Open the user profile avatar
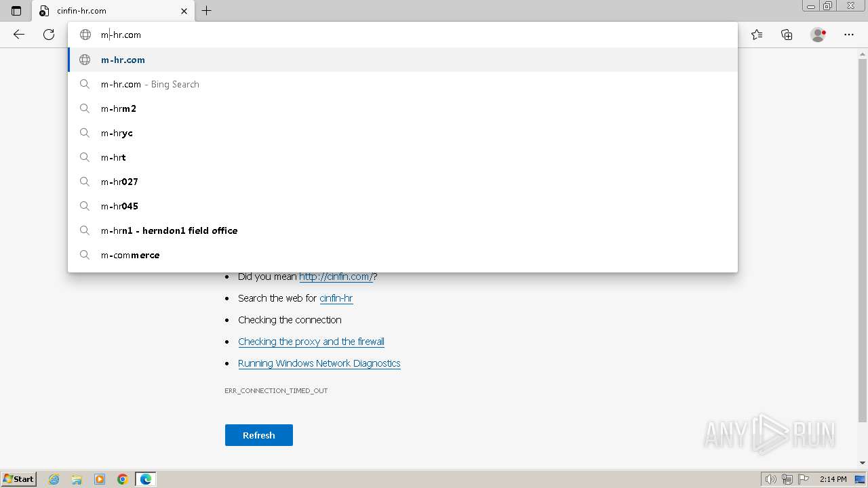The image size is (868, 488). tap(818, 35)
